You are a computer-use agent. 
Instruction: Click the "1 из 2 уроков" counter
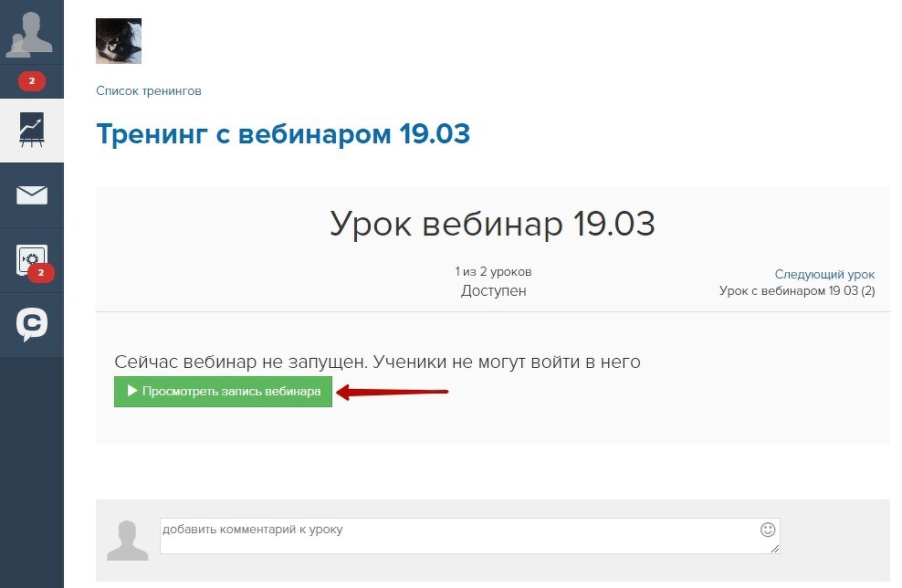pyautogui.click(x=493, y=272)
